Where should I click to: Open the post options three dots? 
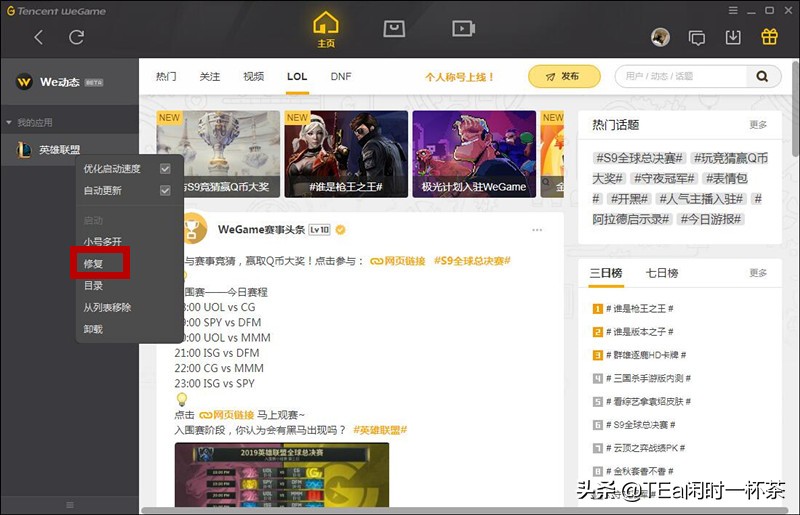537,230
